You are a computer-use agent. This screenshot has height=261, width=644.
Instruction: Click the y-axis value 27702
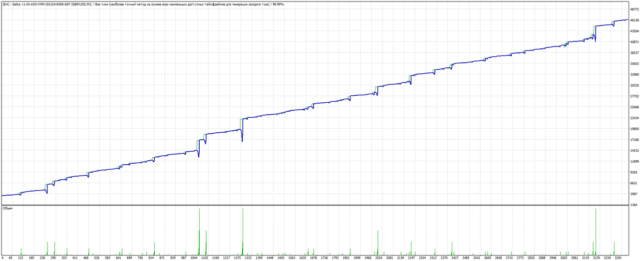(x=635, y=96)
